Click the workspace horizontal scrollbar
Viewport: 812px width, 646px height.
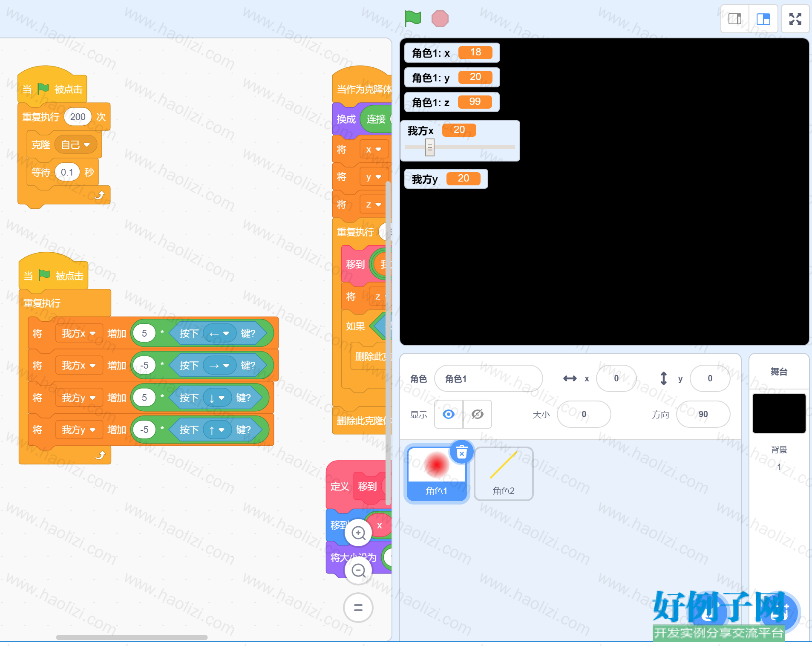tap(132, 637)
